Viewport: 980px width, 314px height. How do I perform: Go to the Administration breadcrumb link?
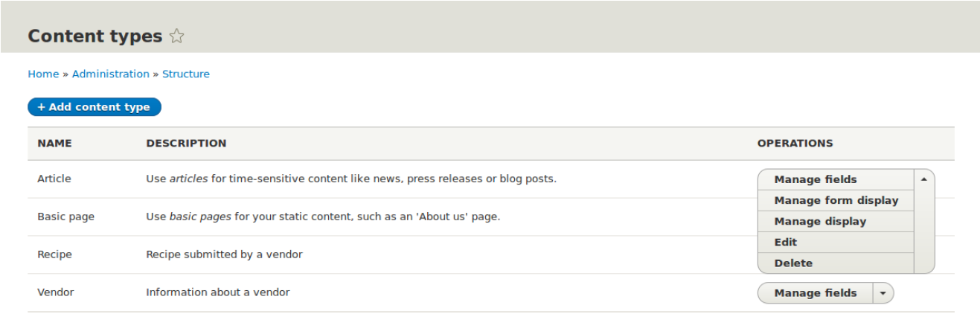click(111, 74)
